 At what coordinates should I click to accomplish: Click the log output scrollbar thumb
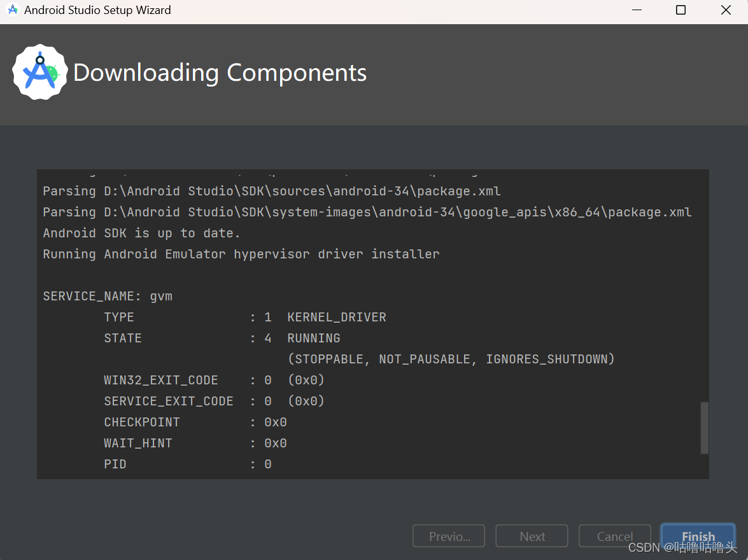click(x=704, y=428)
